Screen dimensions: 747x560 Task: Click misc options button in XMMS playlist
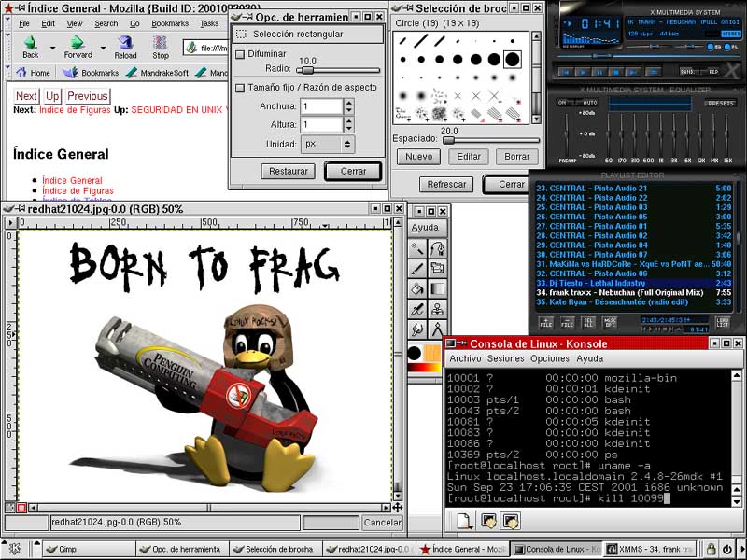pos(610,323)
